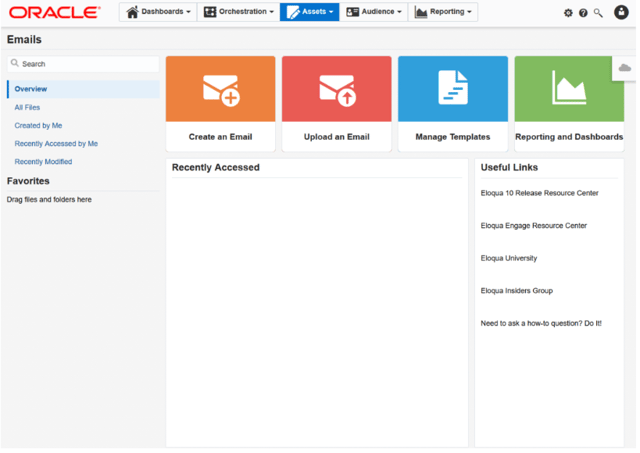This screenshot has width=640, height=453.
Task: Show Recently Modified emails
Action: pyautogui.click(x=43, y=162)
